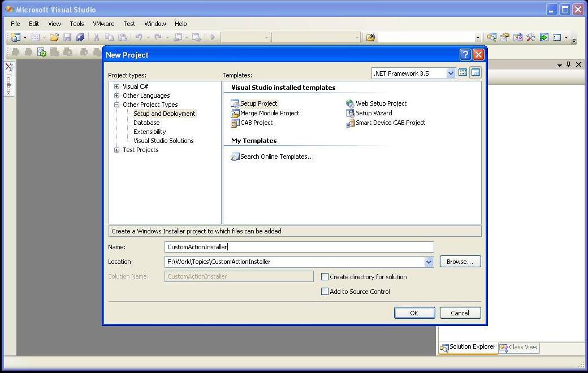Click the Cancel button
The height and width of the screenshot is (373, 588).
click(x=460, y=313)
